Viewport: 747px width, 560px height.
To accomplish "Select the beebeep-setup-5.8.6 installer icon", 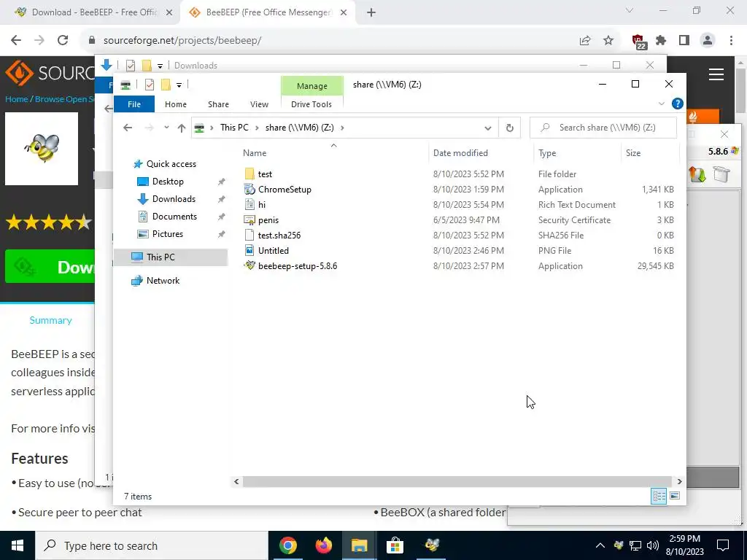I will [x=249, y=265].
